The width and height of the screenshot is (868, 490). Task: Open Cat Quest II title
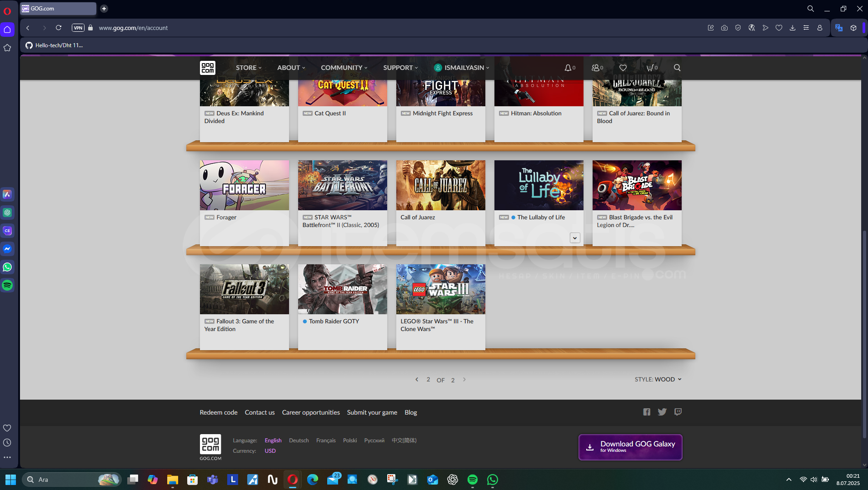[330, 114]
